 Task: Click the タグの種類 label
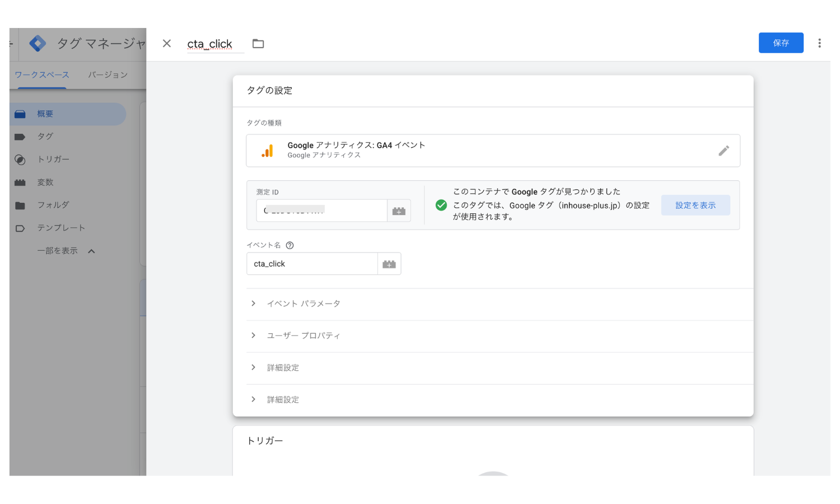point(264,123)
